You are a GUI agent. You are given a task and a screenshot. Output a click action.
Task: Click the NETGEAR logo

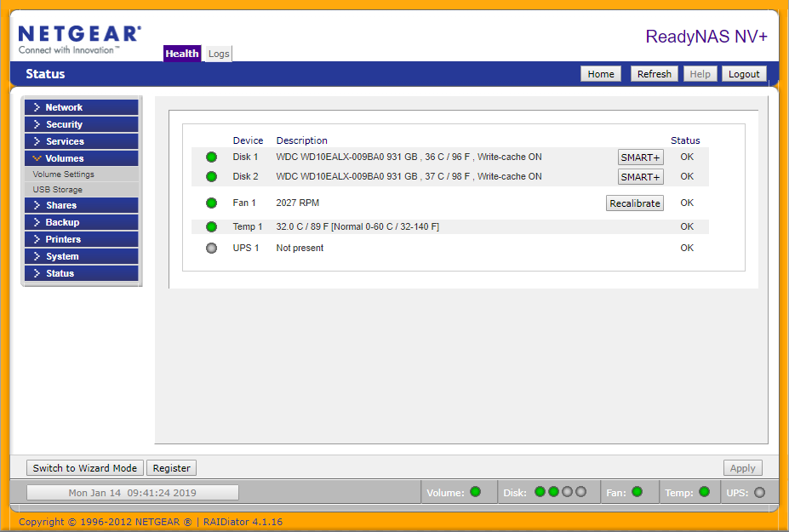(79, 38)
